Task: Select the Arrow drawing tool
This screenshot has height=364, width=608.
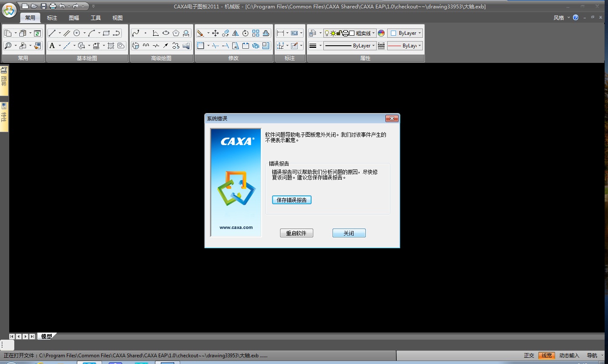Action: (166, 46)
